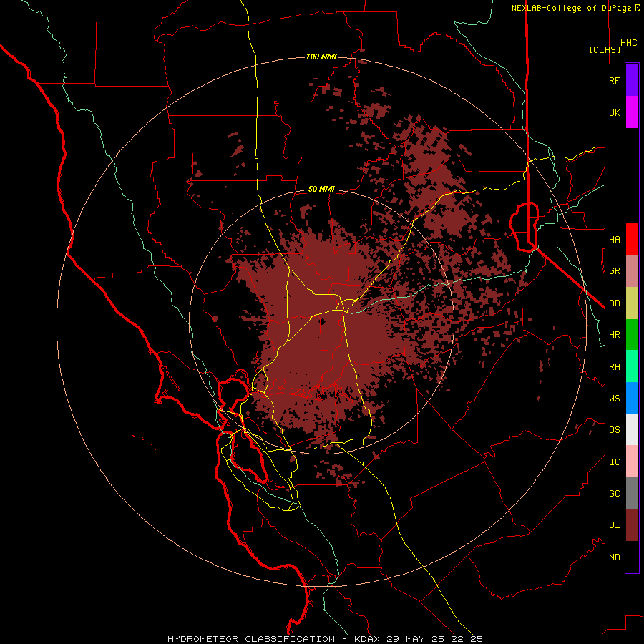Click the '100 NMI' range ring label

point(321,57)
